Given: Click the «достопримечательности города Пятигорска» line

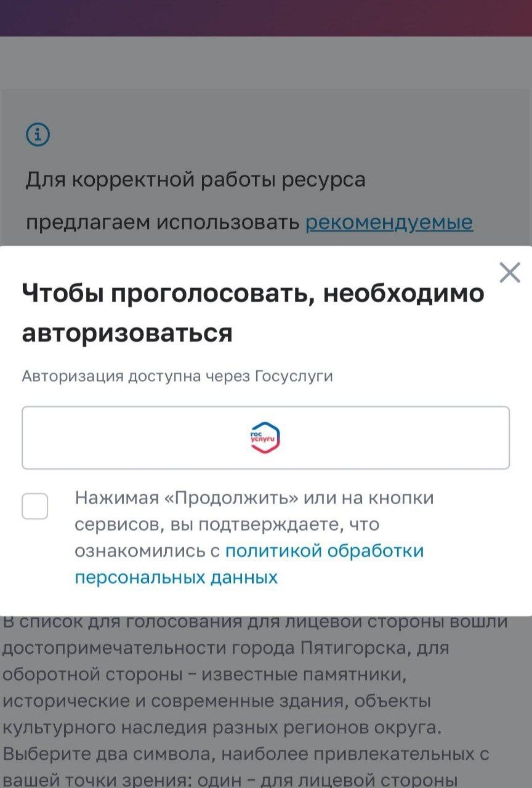Looking at the screenshot, I should pos(225,648).
